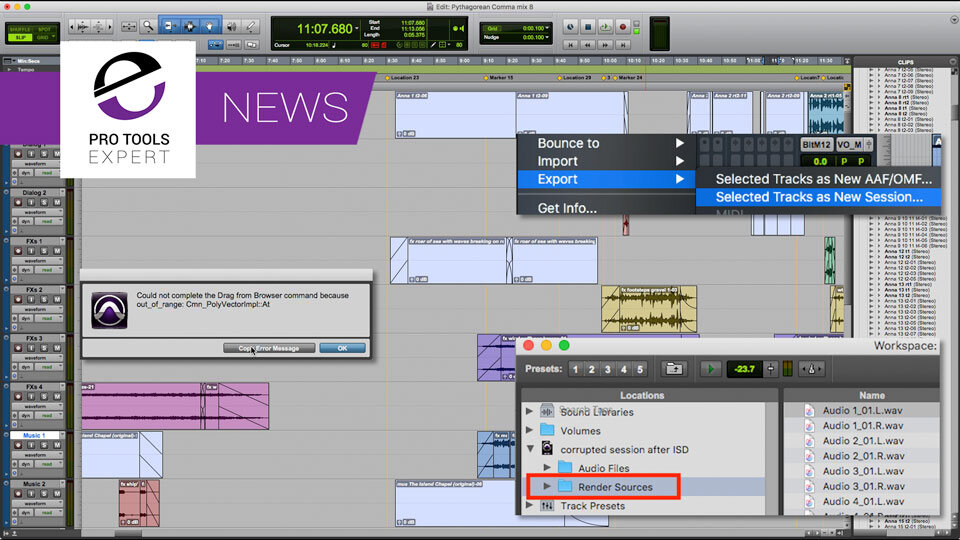
Task: Open Dialog 2 track view waveform selector
Action: click(x=37, y=212)
